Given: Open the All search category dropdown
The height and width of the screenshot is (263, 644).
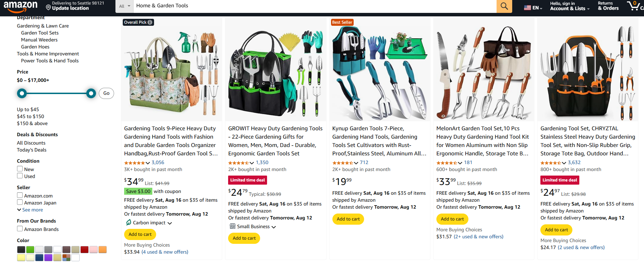Looking at the screenshot, I should [x=124, y=6].
